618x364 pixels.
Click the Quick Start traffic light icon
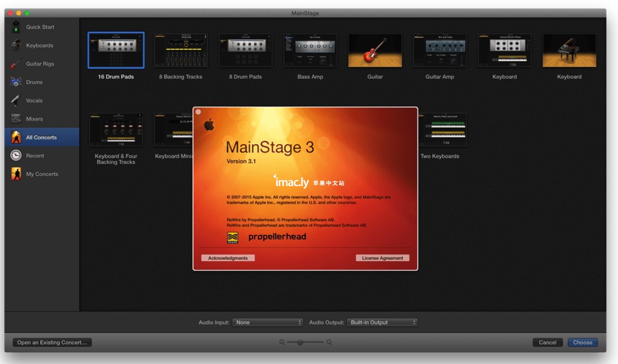pyautogui.click(x=16, y=27)
